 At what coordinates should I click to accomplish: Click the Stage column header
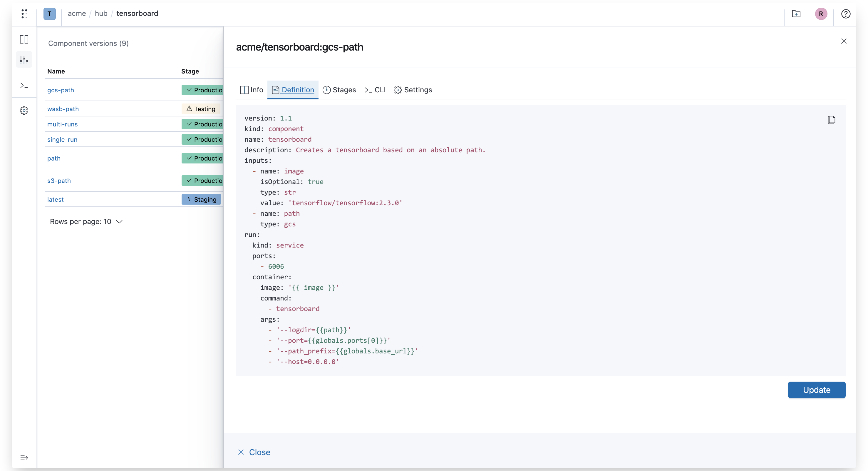point(190,71)
